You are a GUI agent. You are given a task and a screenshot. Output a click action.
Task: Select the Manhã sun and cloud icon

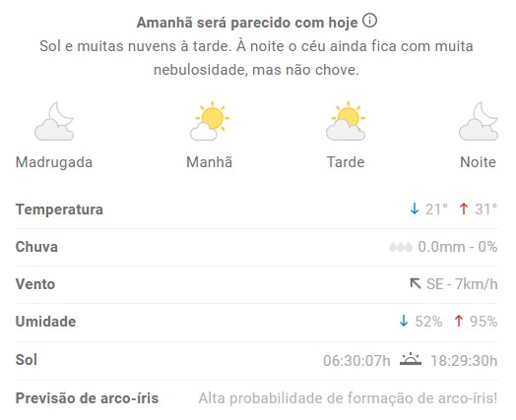click(210, 121)
